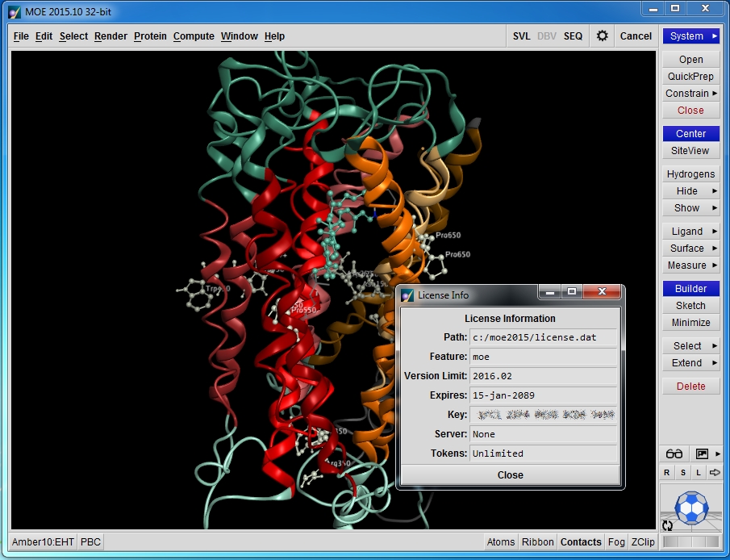Toggle the Ribbon footer panel
This screenshot has width=730, height=560.
(538, 541)
